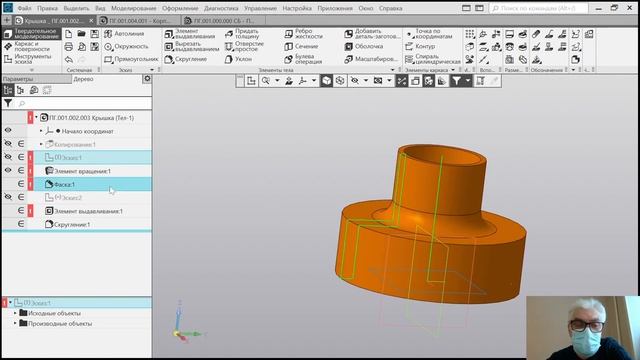Select the Отверстие простое hole tool
640x360 pixels.
244,47
